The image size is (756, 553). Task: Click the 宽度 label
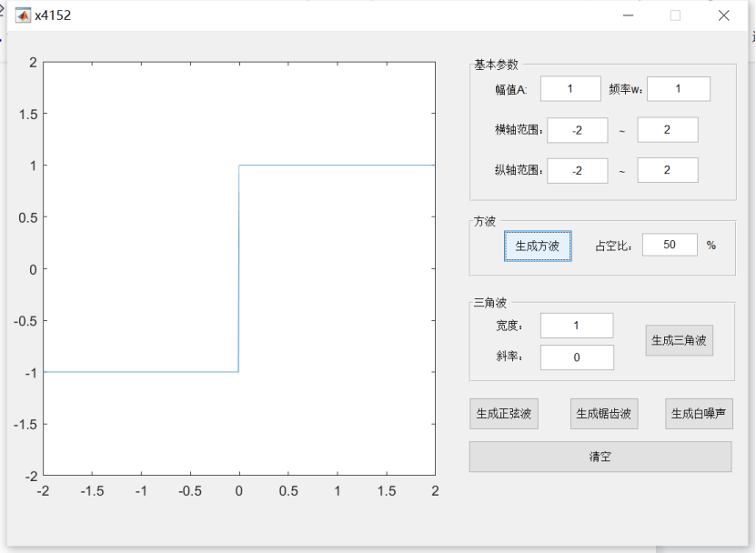509,326
